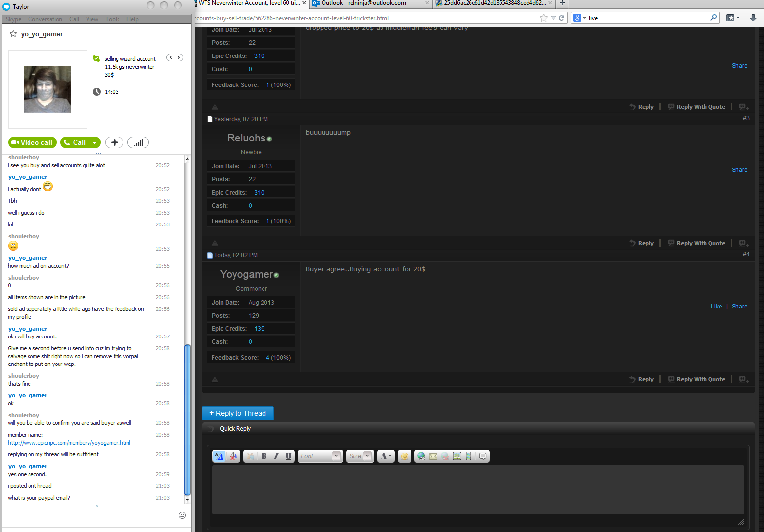Open the Help menu in Skype
Viewport: 764px width, 532px height.
click(132, 19)
